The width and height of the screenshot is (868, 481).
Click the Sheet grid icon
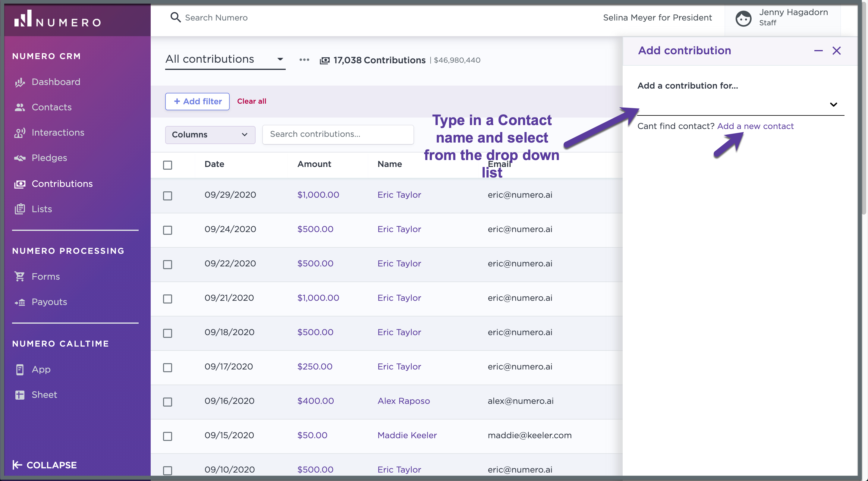[20, 395]
